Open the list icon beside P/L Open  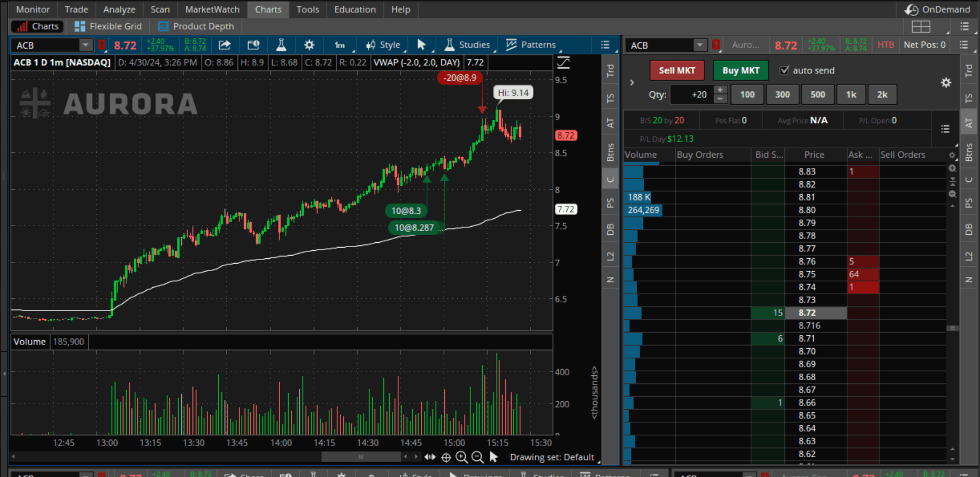coord(945,129)
